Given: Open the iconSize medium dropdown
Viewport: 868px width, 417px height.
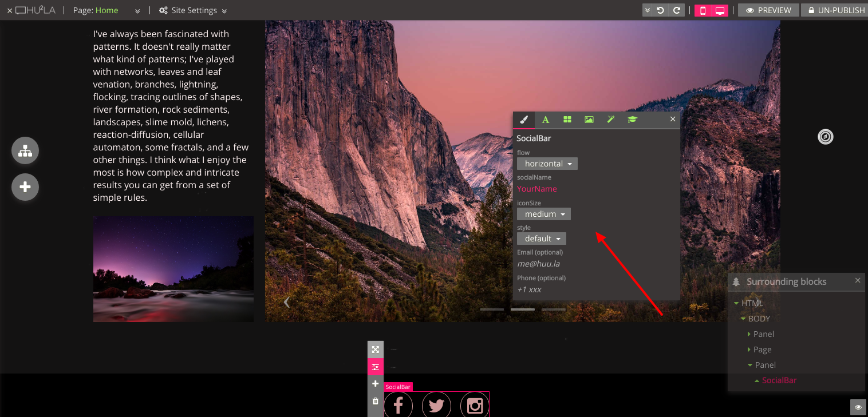Looking at the screenshot, I should (x=544, y=214).
